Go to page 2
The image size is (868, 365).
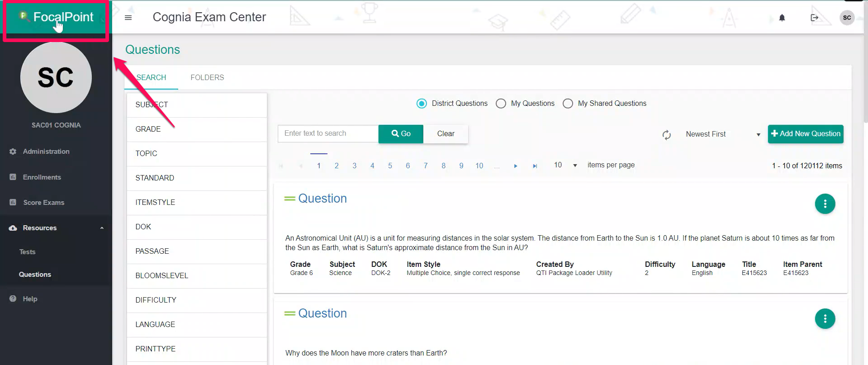[337, 166]
